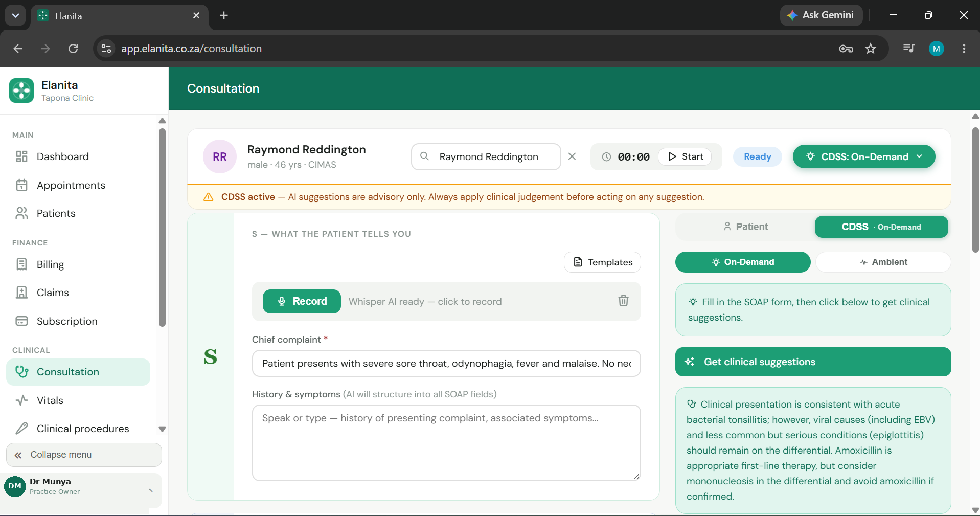Click Record to start Whisper dictation
The image size is (980, 516).
(302, 302)
